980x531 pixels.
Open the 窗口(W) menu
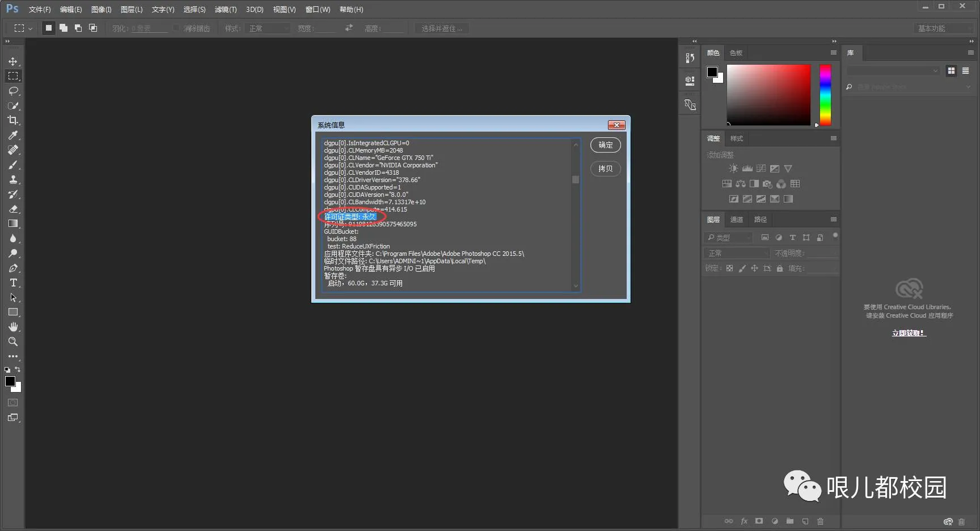(x=318, y=10)
